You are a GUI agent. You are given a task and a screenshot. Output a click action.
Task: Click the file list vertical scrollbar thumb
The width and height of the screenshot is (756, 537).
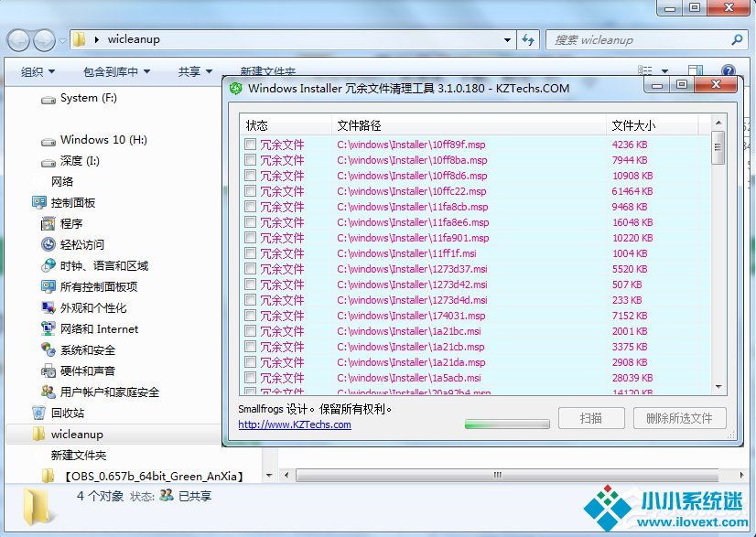718,147
